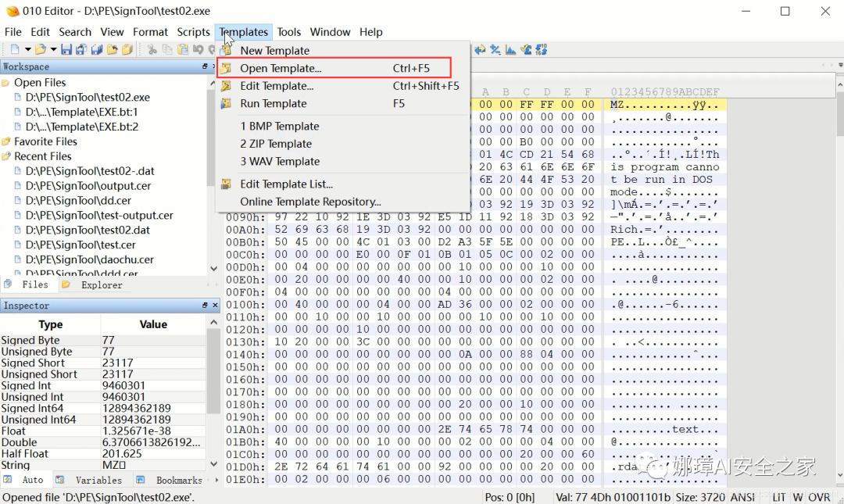Click the Convert base 10/16 toolbar icon

point(541,49)
